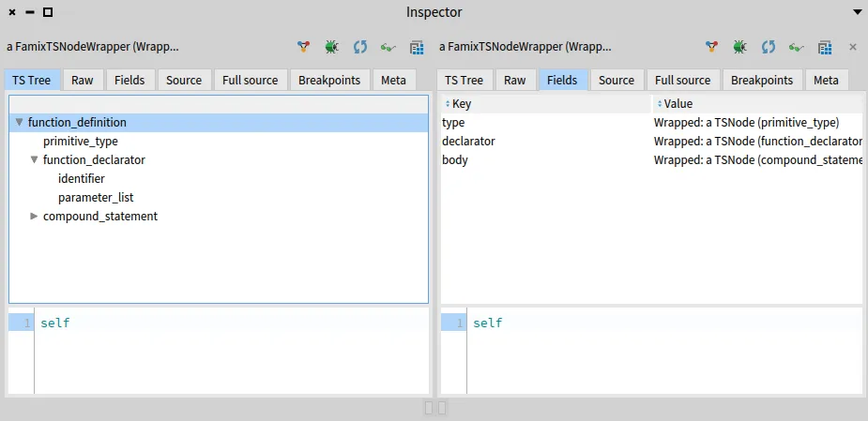
Task: Close the Inspector window
Action: pyautogui.click(x=12, y=12)
